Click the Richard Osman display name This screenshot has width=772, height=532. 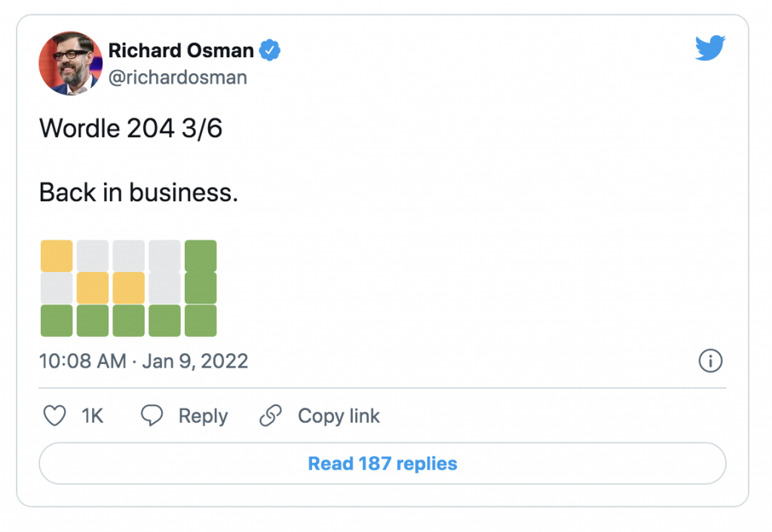(181, 50)
